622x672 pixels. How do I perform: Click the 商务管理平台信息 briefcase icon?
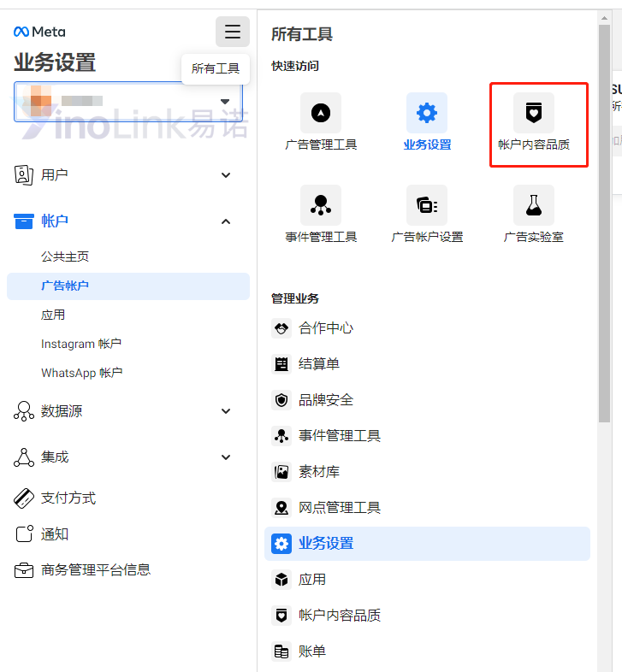click(24, 570)
